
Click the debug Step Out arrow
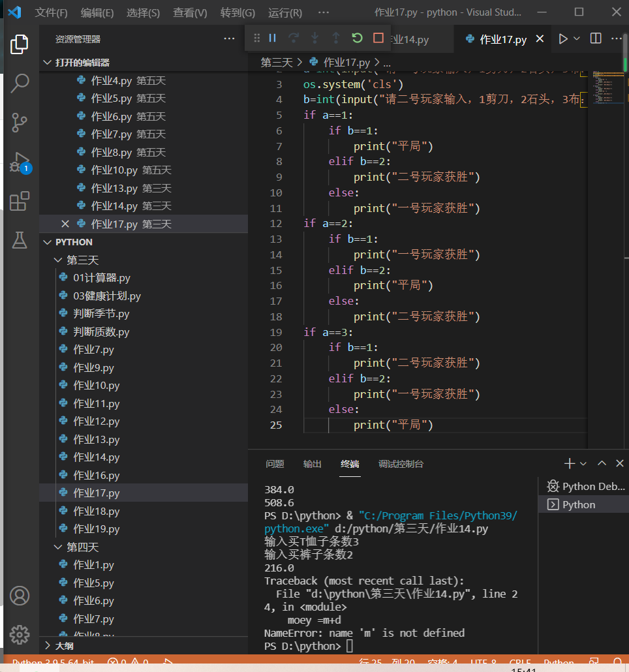pos(336,38)
